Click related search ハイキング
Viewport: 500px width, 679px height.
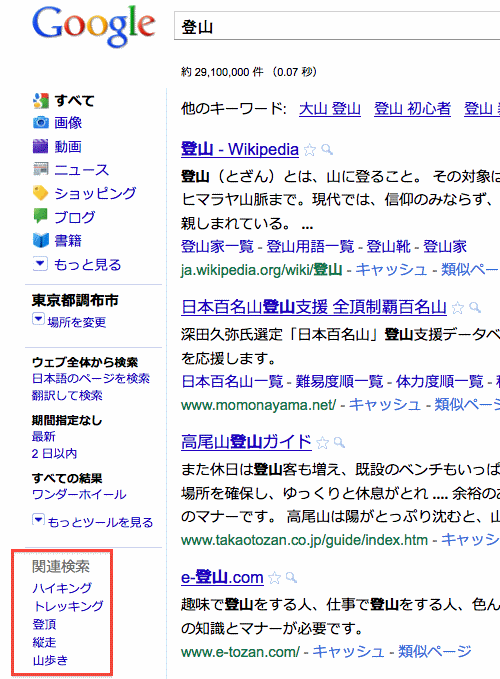(x=62, y=588)
